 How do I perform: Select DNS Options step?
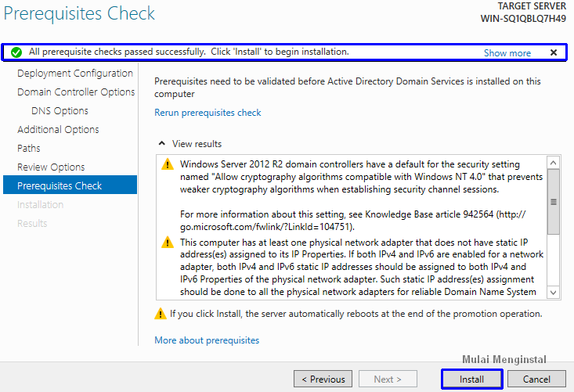click(x=60, y=111)
